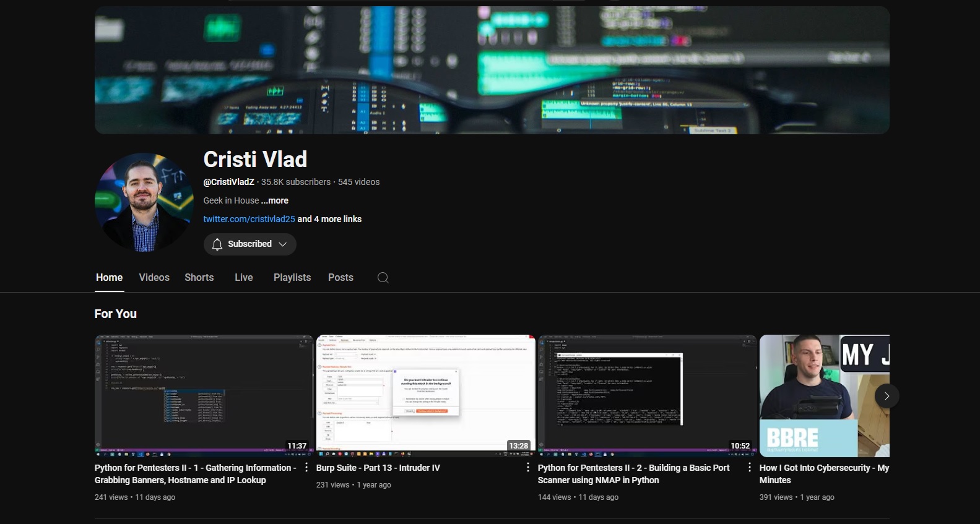
Task: Click the '144 views • 11 days ago' text
Action: click(578, 497)
